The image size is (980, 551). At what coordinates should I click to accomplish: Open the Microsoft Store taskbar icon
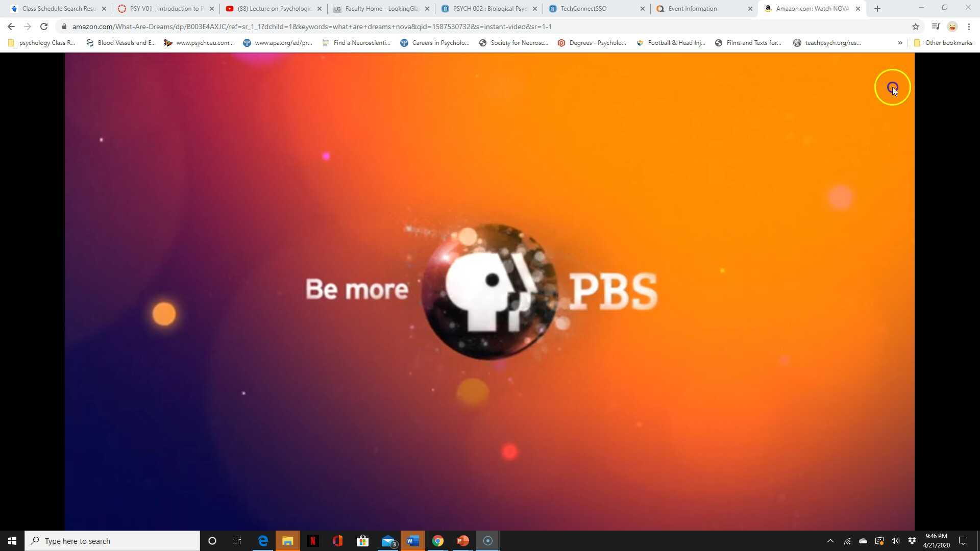[362, 541]
